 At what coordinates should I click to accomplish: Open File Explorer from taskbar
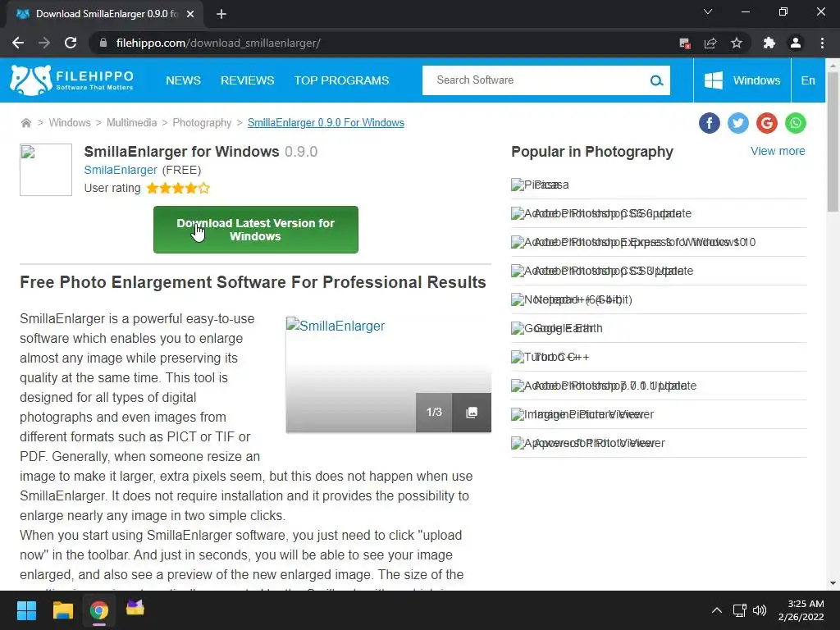tap(62, 610)
